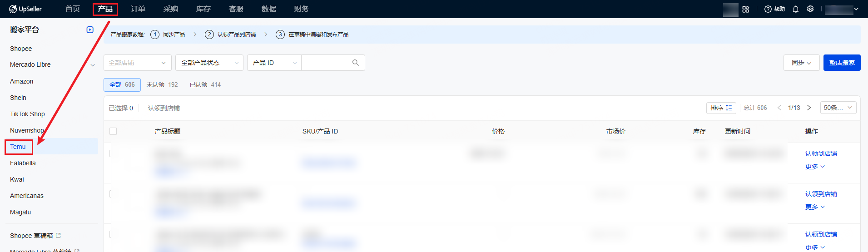The image size is (868, 252).
Task: Open the 采购 menu
Action: pos(171,9)
